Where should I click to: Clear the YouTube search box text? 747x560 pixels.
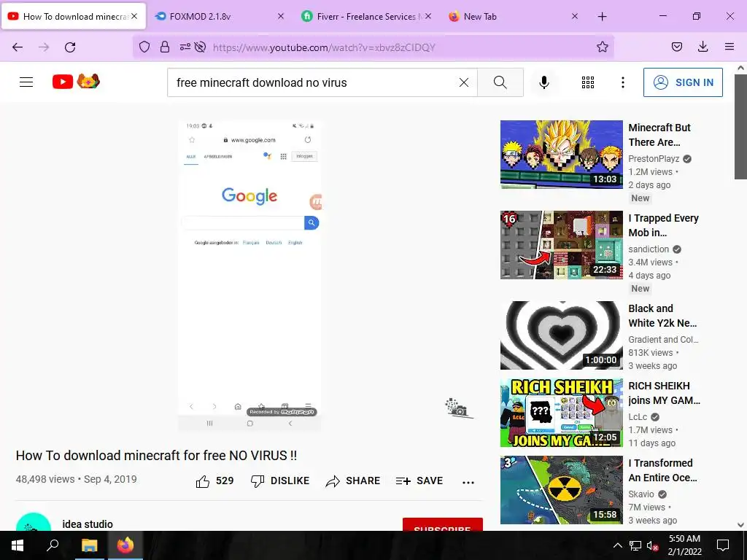(463, 82)
